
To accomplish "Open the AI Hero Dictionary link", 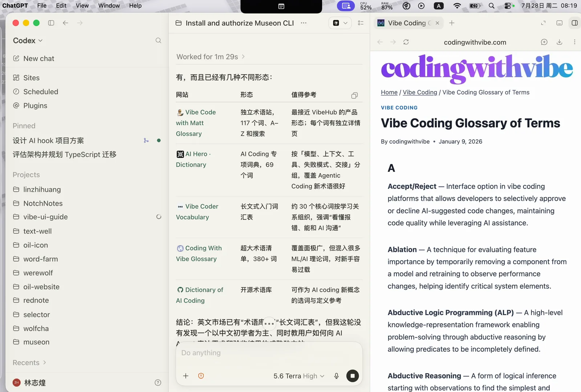I will coord(194,159).
